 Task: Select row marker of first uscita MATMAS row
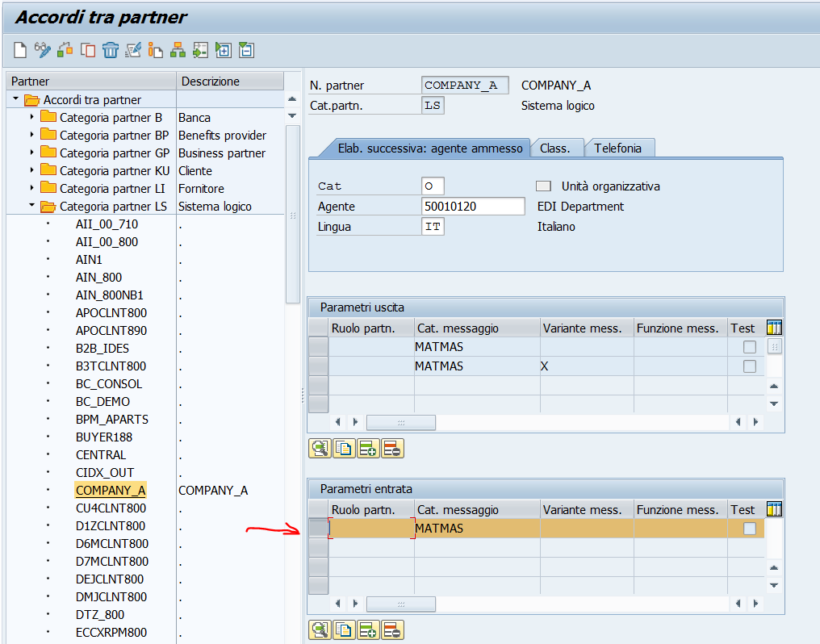pyautogui.click(x=319, y=346)
